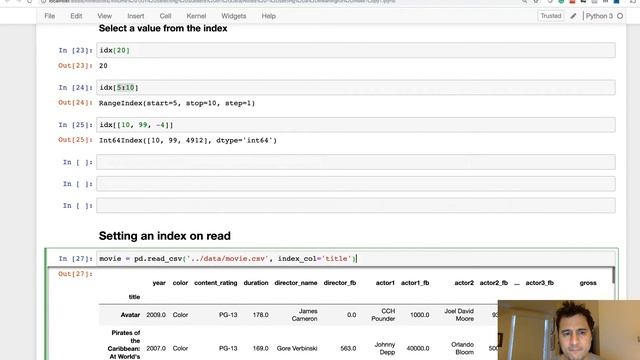Click the Int64Index output text
640x360 pixels.
coord(188,140)
